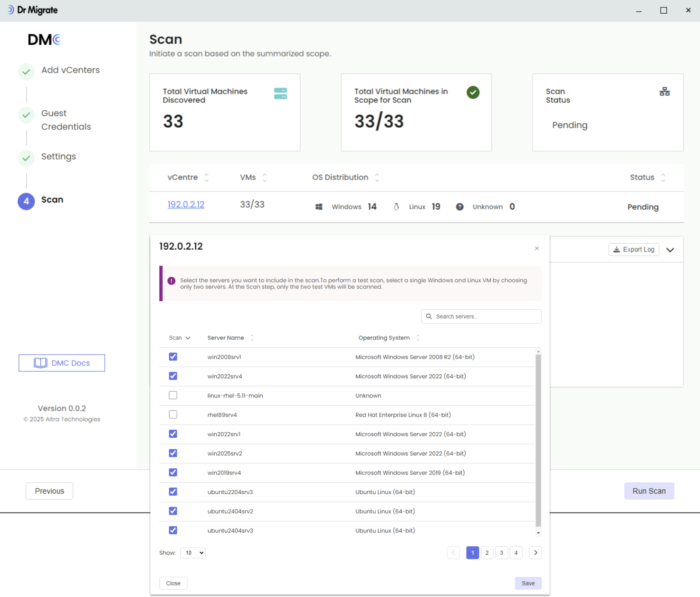Click the step 4 Scan circle icon
This screenshot has height=597, width=700.
tap(26, 201)
